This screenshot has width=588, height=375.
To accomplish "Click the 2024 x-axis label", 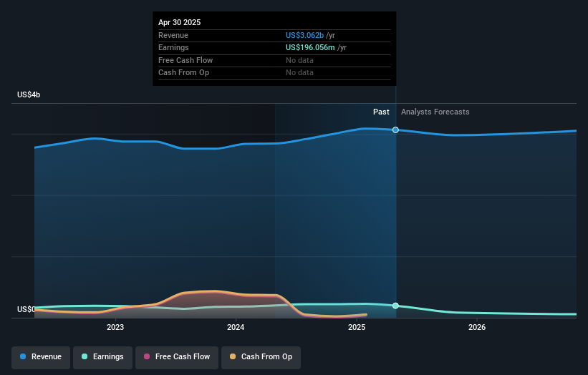I will coord(236,327).
